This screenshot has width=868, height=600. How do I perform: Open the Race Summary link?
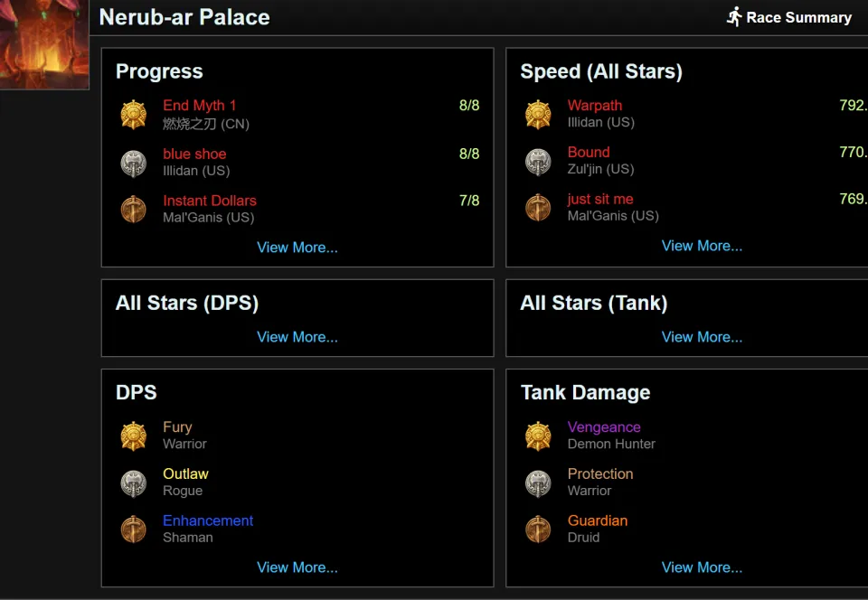(798, 17)
